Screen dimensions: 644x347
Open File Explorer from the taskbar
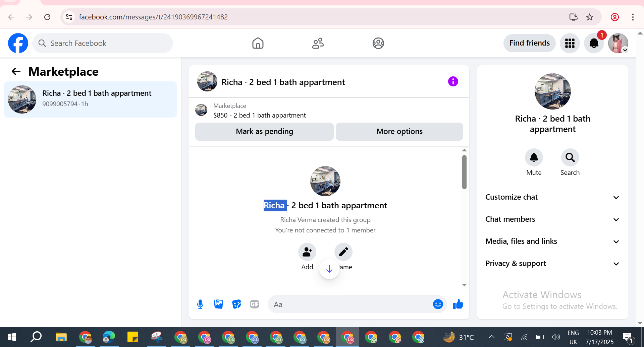[61, 337]
